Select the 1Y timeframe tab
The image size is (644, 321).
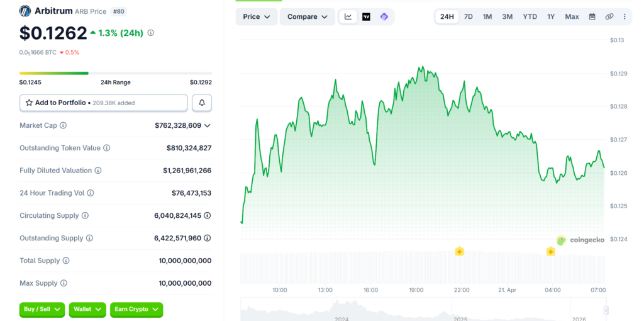551,17
